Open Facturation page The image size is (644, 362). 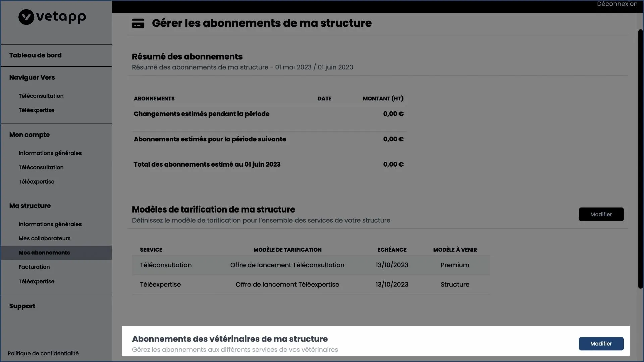point(34,267)
